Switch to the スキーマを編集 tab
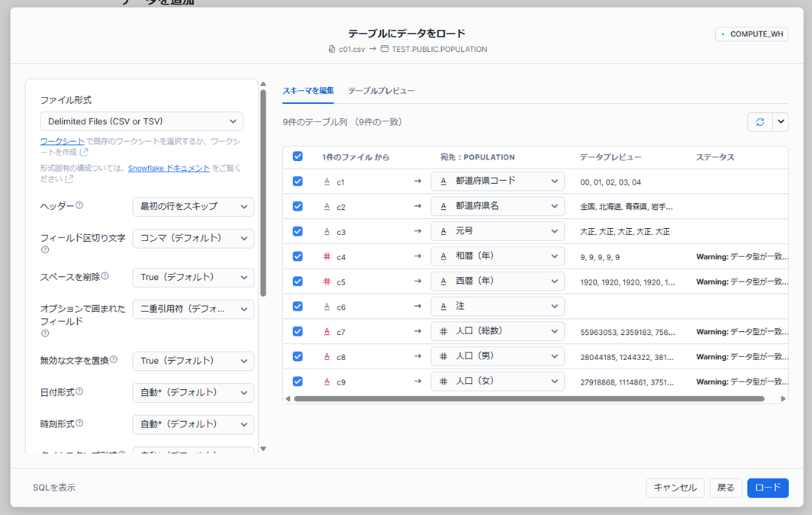Viewport: 812px width, 515px height. pos(308,91)
